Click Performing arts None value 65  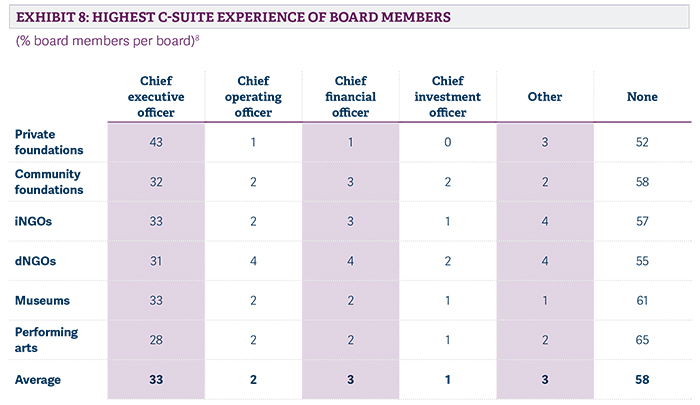click(641, 339)
